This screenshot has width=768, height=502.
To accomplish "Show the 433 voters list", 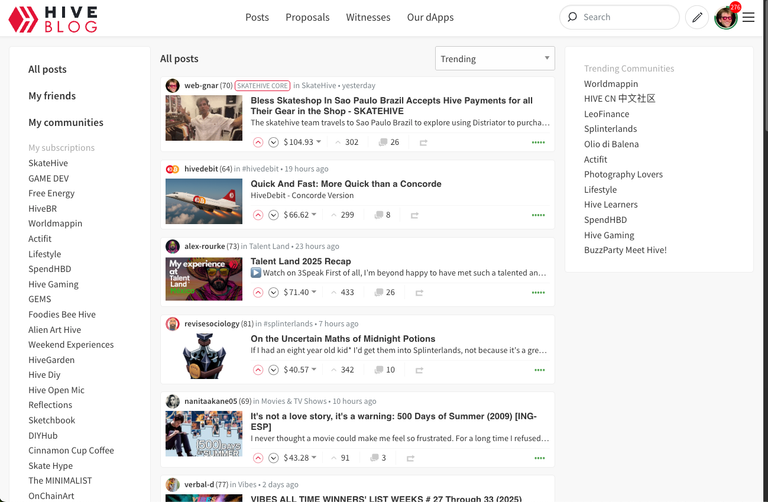I will [342, 292].
